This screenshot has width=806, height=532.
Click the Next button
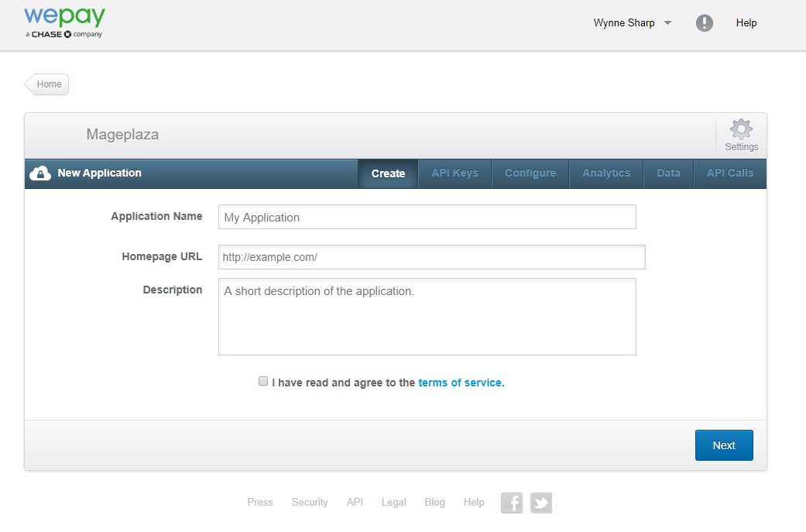pos(724,445)
